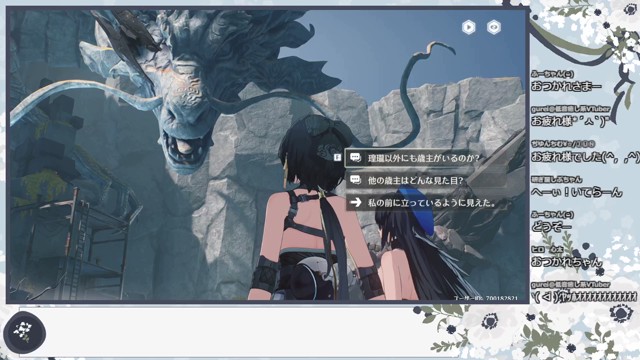Image resolution: width=640 pixels, height=360 pixels.
Task: Click the user ID text on the game screen
Action: [486, 299]
